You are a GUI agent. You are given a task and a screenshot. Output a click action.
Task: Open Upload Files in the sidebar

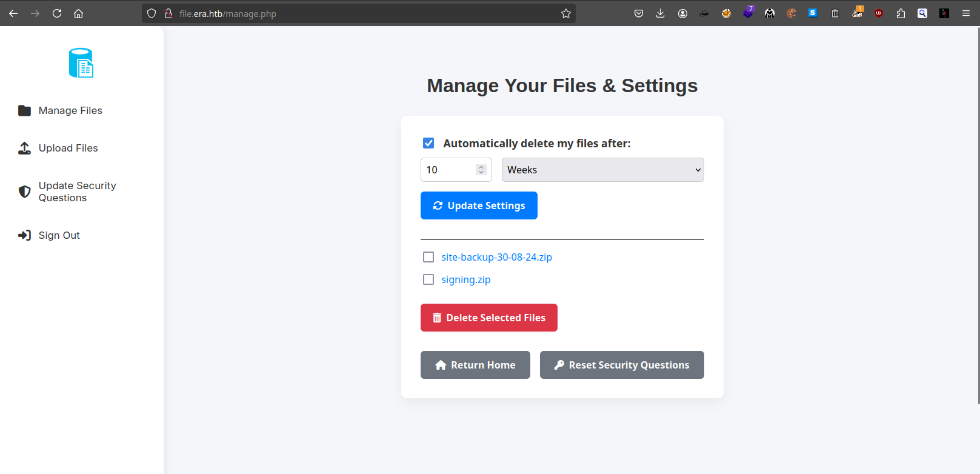[x=68, y=148]
